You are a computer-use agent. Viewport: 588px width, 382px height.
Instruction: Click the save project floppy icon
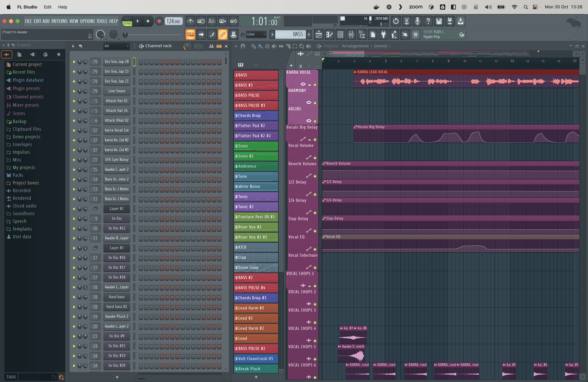(x=439, y=21)
